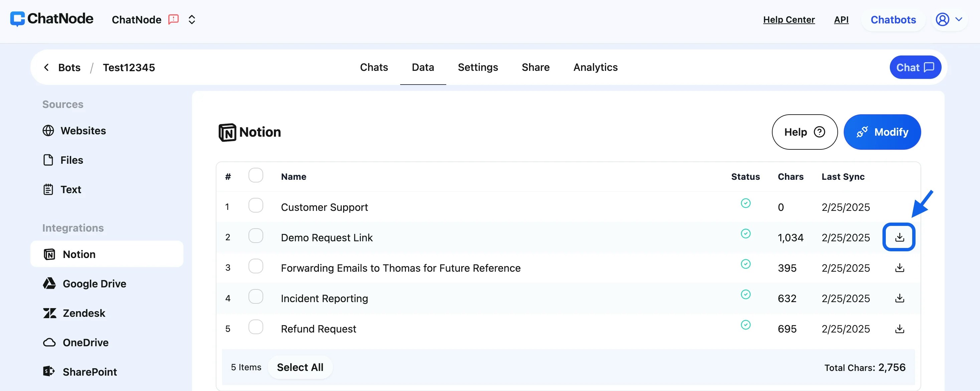Open the blue Chat button
The width and height of the screenshot is (980, 391).
915,67
